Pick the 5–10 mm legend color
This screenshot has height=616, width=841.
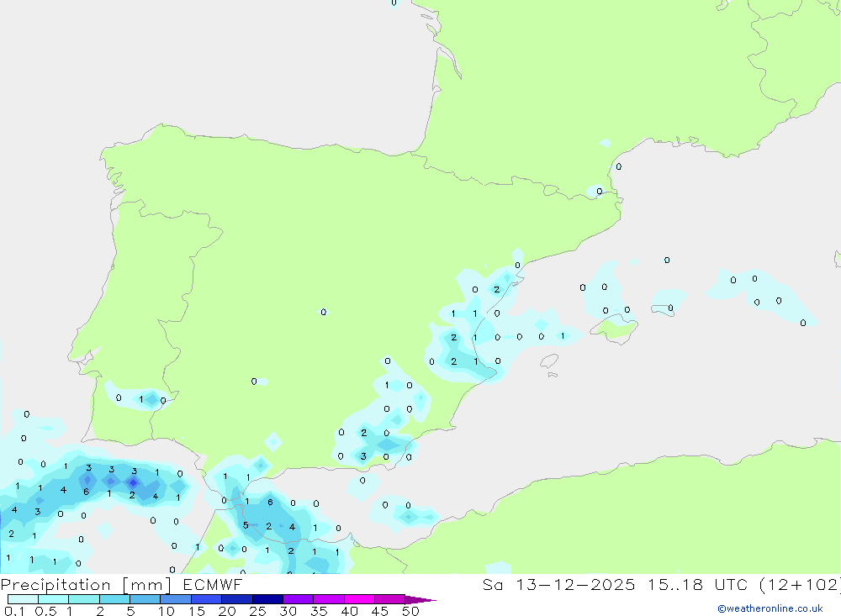pyautogui.click(x=145, y=599)
